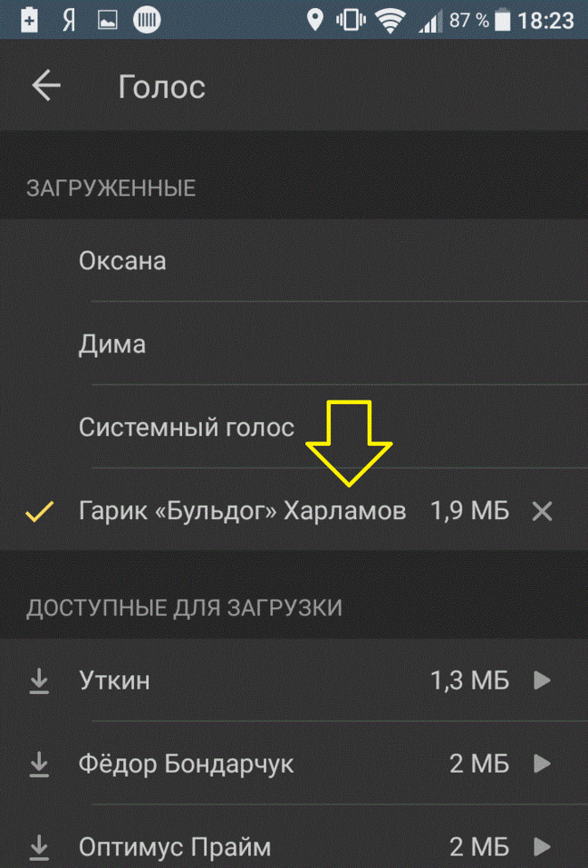Tap the location pin status icon
Image resolution: width=588 pixels, height=868 pixels.
point(315,20)
